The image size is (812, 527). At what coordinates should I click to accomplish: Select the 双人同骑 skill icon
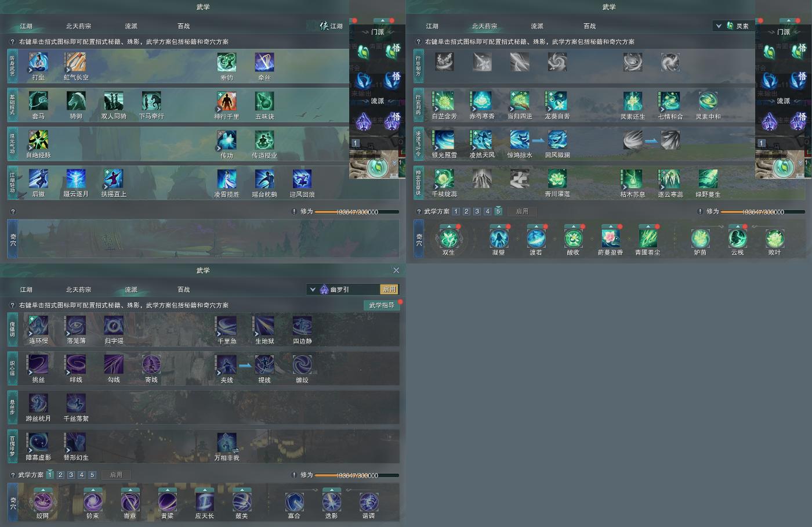tap(114, 101)
